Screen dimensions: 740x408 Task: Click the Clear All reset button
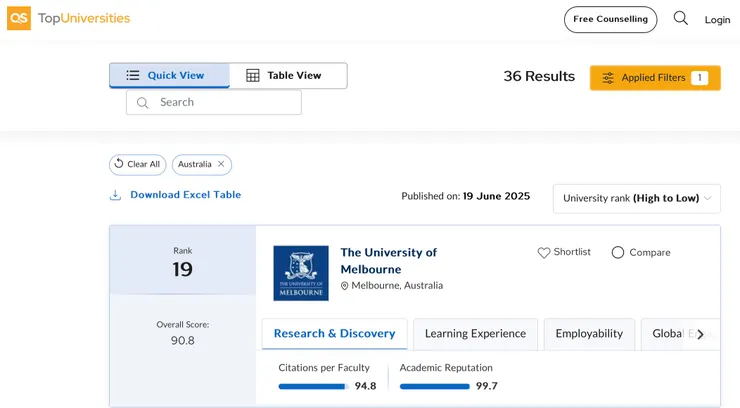(137, 164)
